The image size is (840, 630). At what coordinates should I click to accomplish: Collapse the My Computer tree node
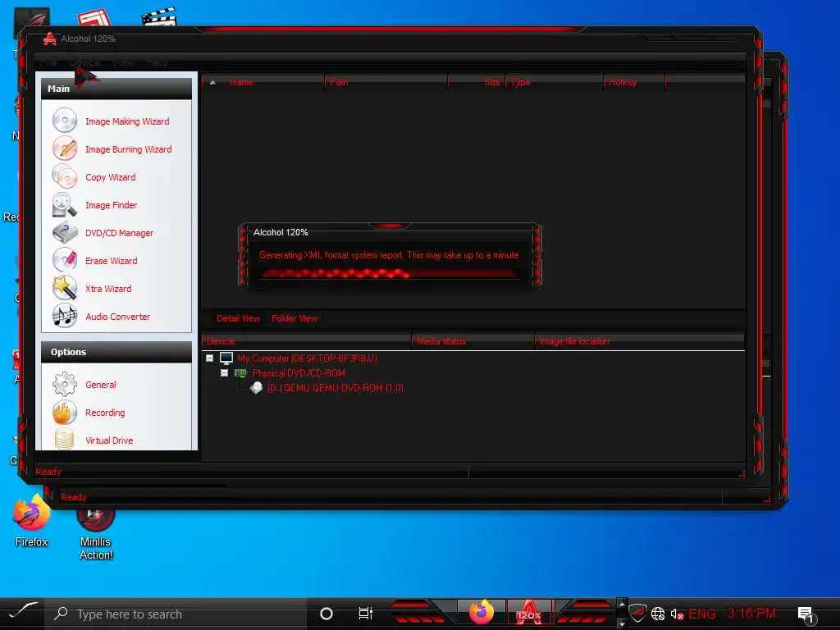[x=210, y=358]
